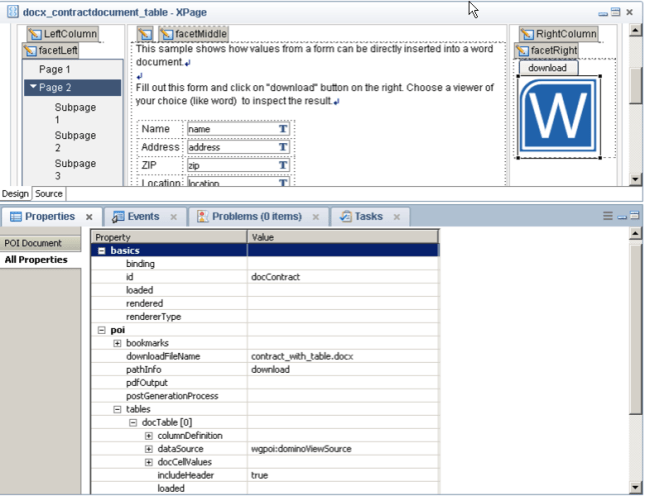Select the pdfOutput property row
This screenshot has width=645, height=496.
(x=265, y=382)
